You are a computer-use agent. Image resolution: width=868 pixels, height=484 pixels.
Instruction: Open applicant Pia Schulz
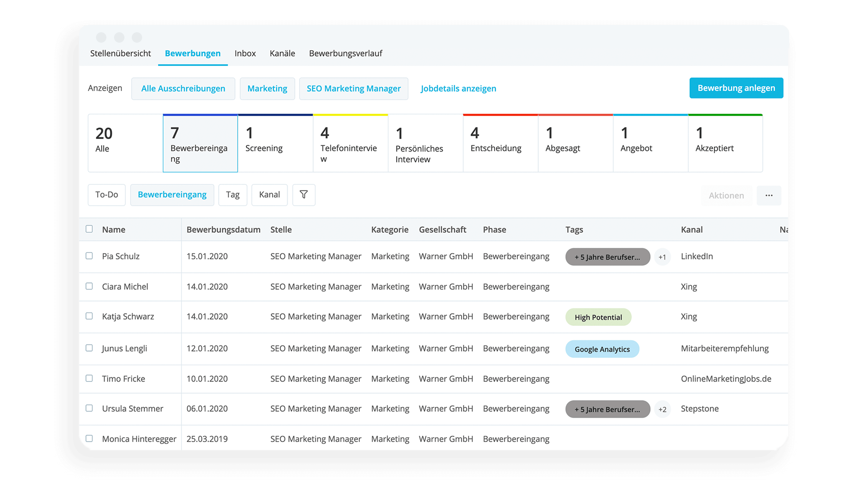coord(121,256)
